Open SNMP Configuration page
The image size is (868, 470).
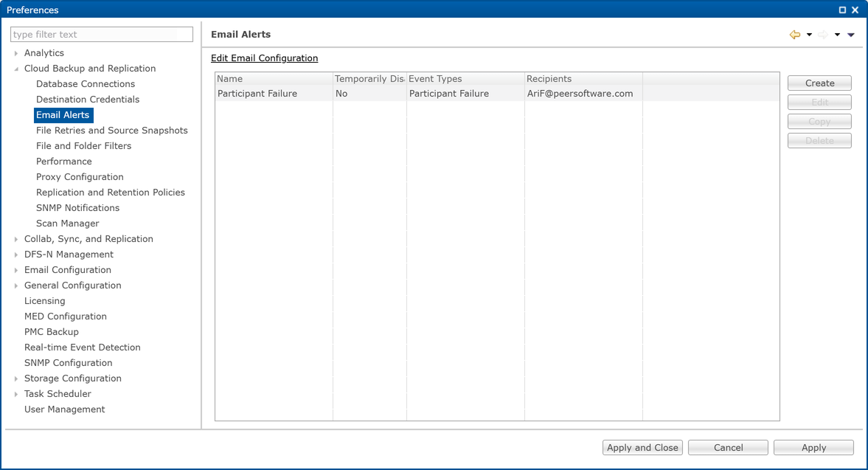point(68,363)
